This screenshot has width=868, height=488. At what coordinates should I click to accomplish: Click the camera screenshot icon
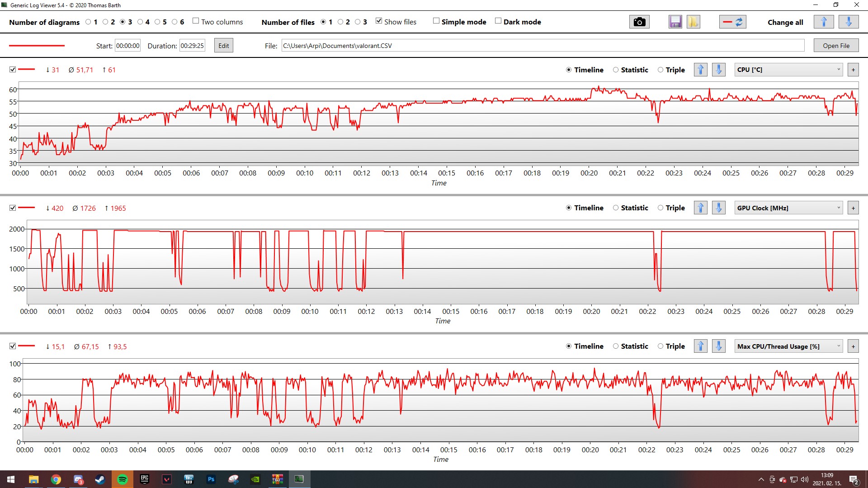coord(639,22)
